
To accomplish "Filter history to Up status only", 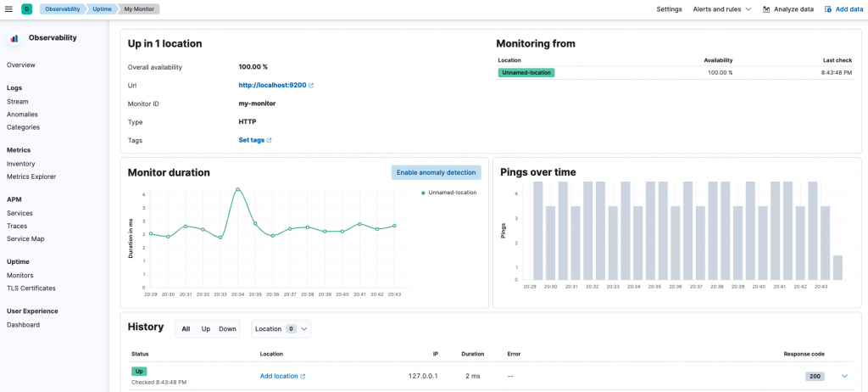I will (206, 328).
